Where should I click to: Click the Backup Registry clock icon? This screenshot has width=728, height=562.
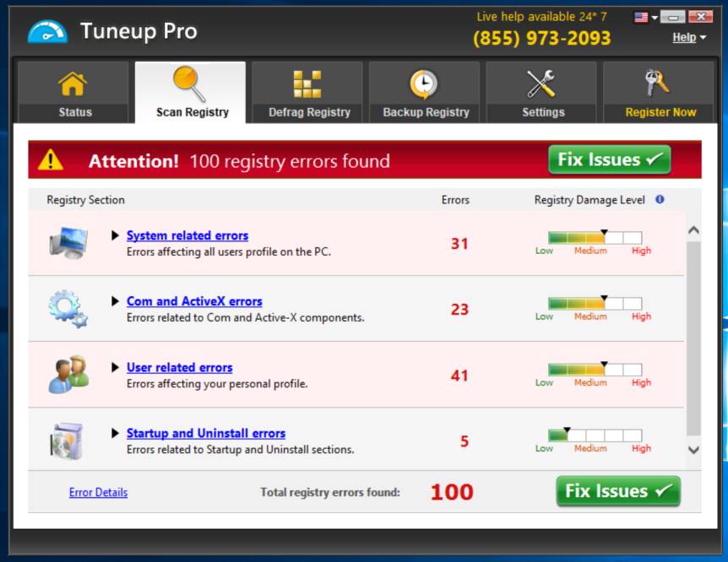[x=423, y=84]
